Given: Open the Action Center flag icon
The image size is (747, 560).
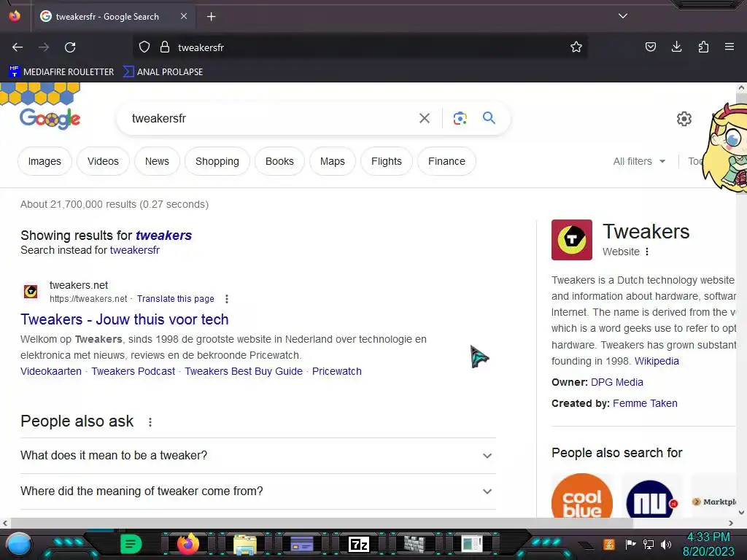Looking at the screenshot, I should tap(631, 544).
